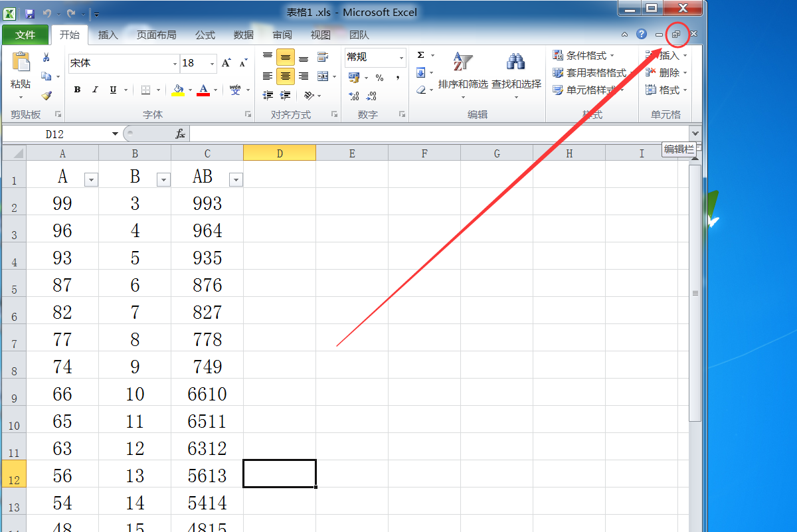The height and width of the screenshot is (532, 797).
Task: Click the Select All corner of the grid
Action: click(x=14, y=153)
